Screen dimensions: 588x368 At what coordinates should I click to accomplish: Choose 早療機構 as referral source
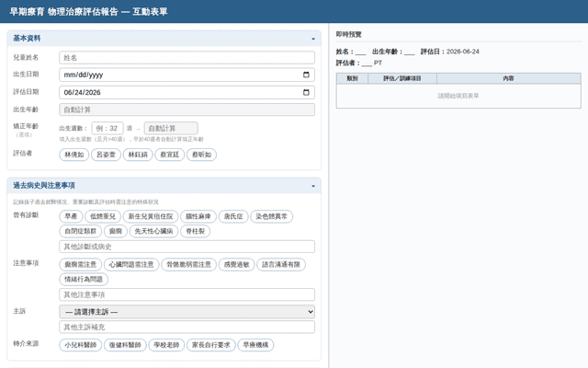255,345
